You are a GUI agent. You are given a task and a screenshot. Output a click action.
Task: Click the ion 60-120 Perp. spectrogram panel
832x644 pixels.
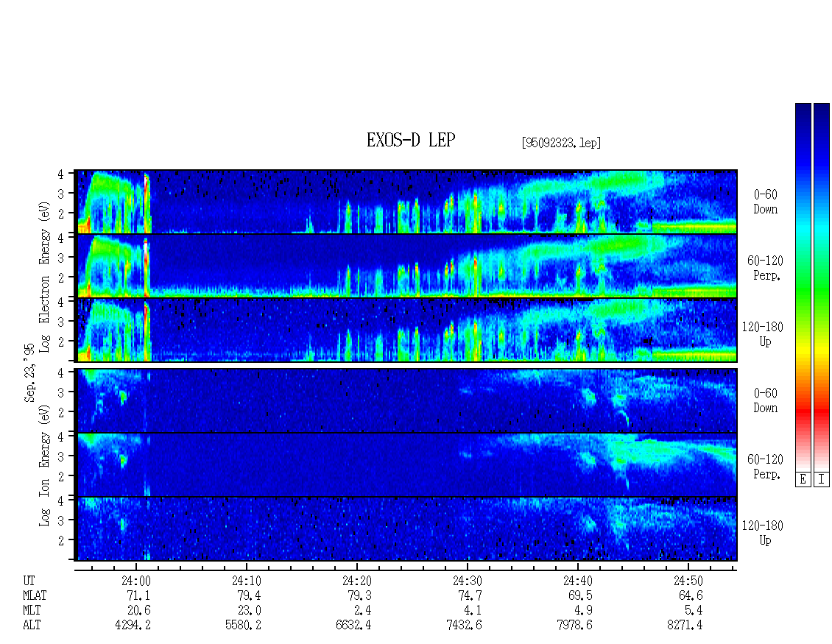[407, 464]
